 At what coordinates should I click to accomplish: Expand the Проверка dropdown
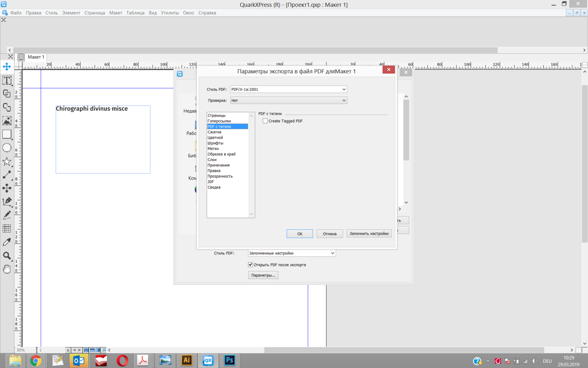(289, 100)
